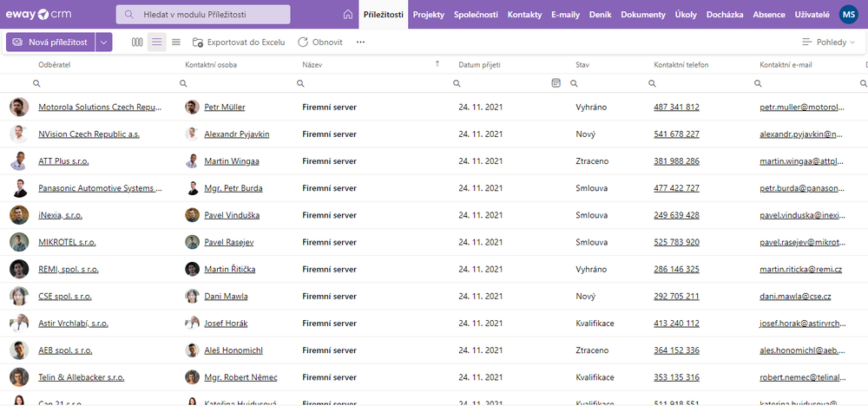Click the Hledat v modulu Příležitosti search box
Screen dimensions: 868x412
click(x=202, y=15)
